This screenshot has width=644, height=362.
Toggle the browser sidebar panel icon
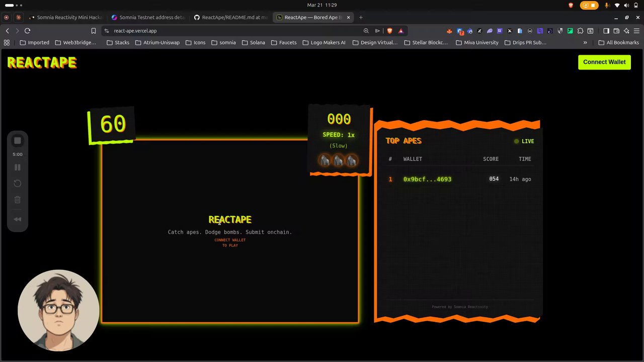(606, 31)
